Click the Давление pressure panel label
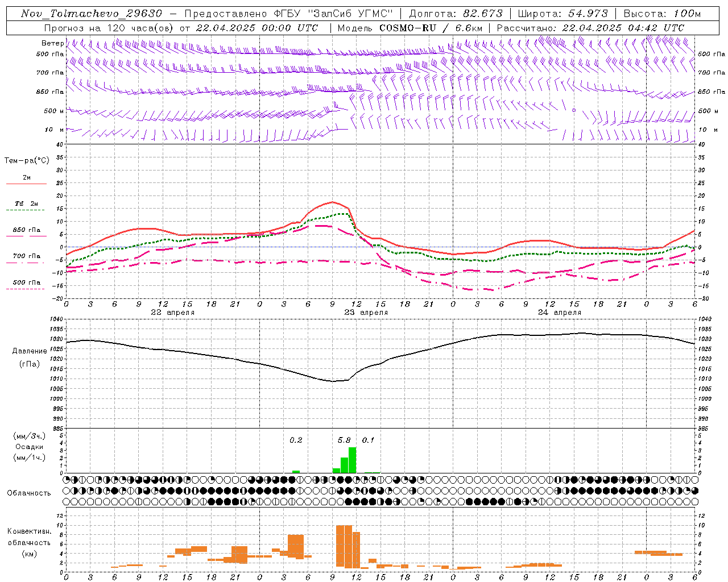The image size is (728, 582). click(29, 351)
